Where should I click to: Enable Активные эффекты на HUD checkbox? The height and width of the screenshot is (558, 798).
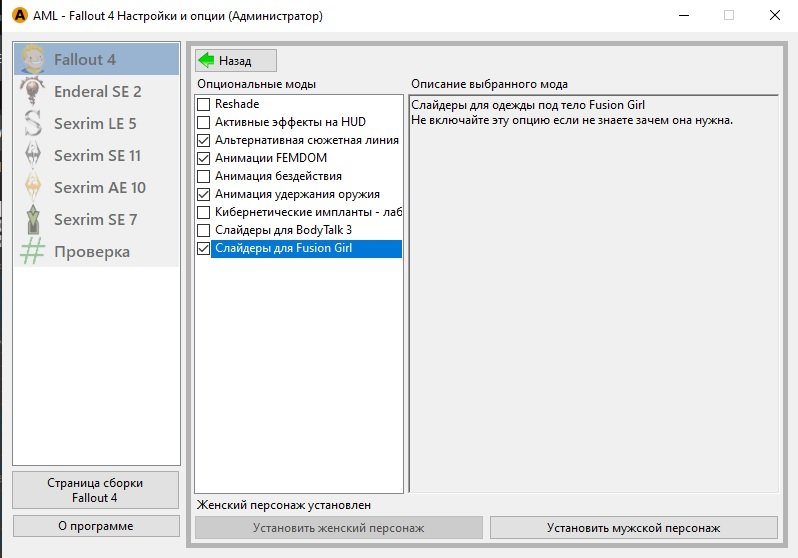point(204,122)
